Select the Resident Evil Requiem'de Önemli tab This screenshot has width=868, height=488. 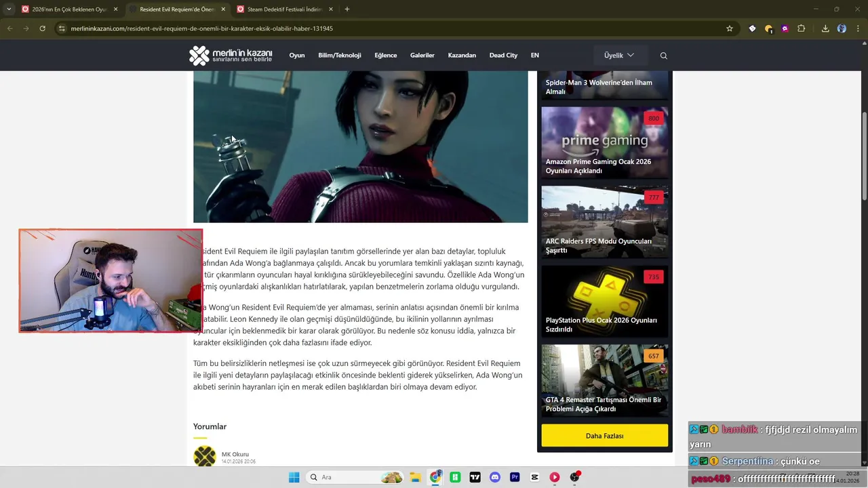tap(178, 9)
